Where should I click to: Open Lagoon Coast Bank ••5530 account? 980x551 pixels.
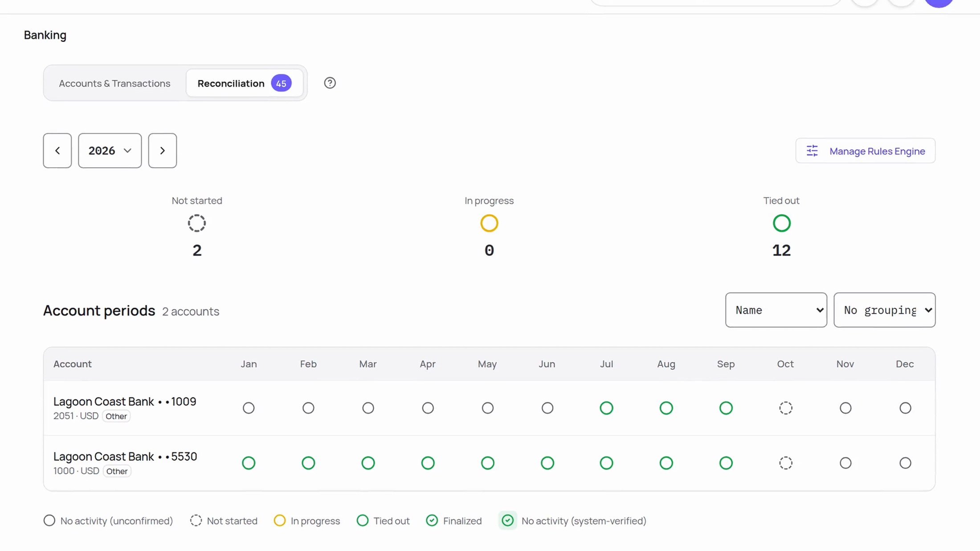125,456
